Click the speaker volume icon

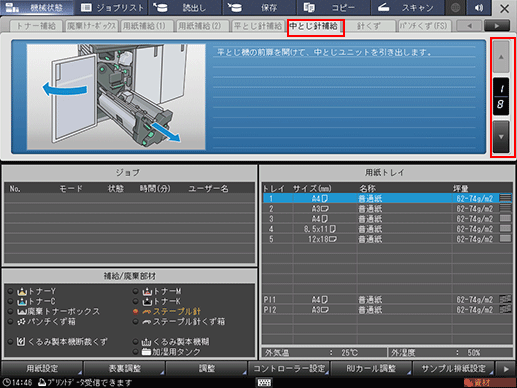(479, 8)
